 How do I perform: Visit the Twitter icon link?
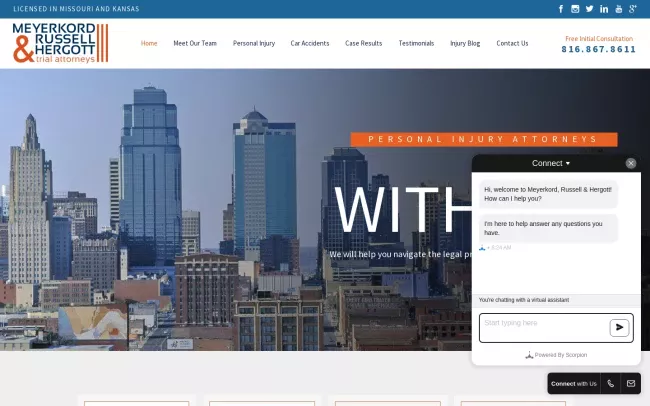click(x=589, y=9)
